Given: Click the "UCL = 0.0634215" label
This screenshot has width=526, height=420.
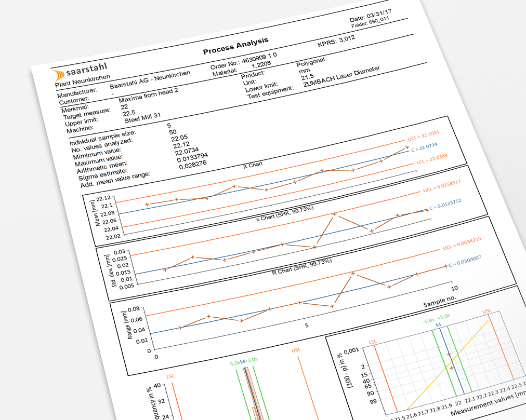Looking at the screenshot, I should (x=462, y=243).
